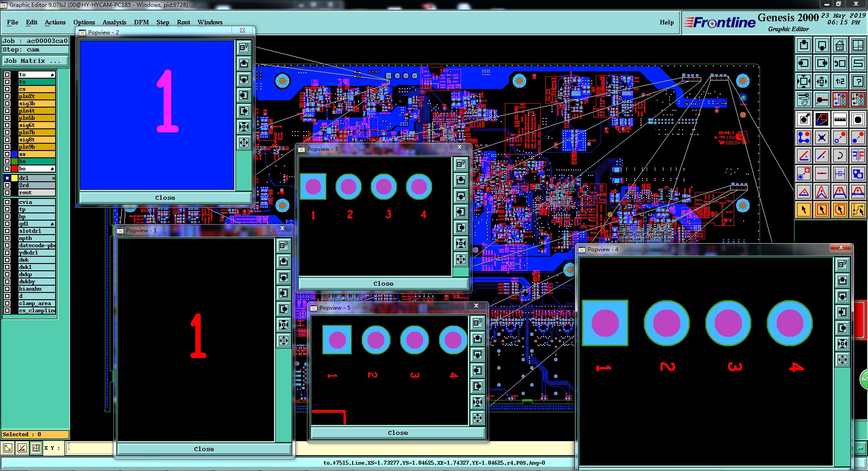This screenshot has width=868, height=471.
Task: Click the XY grid window icon
Action: pyautogui.click(x=858, y=45)
